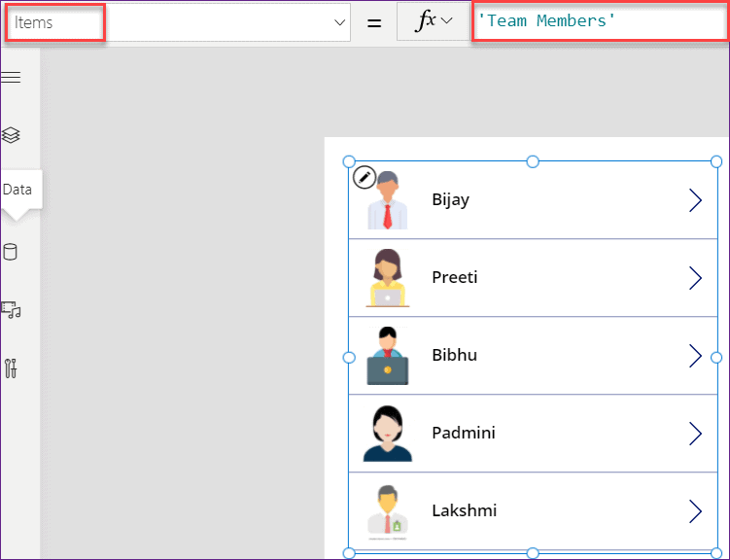Image resolution: width=730 pixels, height=560 pixels.
Task: Click the Preeti name label
Action: pyautogui.click(x=454, y=277)
